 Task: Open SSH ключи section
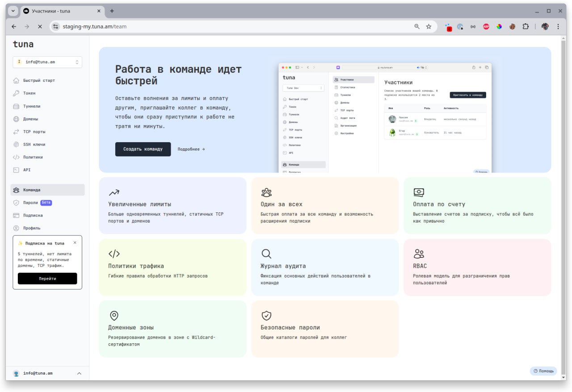(x=47, y=144)
